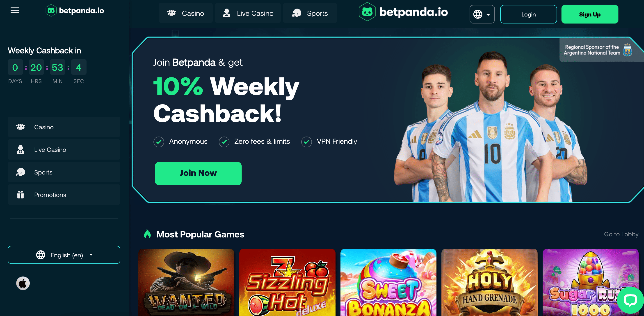The height and width of the screenshot is (316, 644).
Task: Click the flame icon beside Most Popular Games
Action: pyautogui.click(x=148, y=234)
